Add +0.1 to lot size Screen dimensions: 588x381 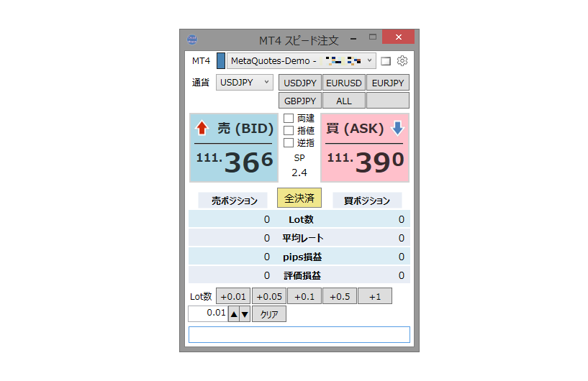[x=304, y=296]
